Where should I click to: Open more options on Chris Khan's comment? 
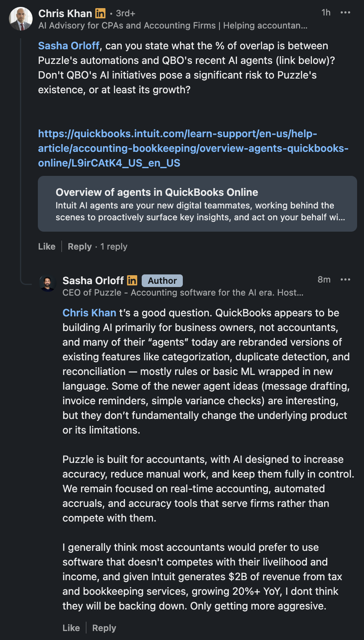(x=345, y=13)
